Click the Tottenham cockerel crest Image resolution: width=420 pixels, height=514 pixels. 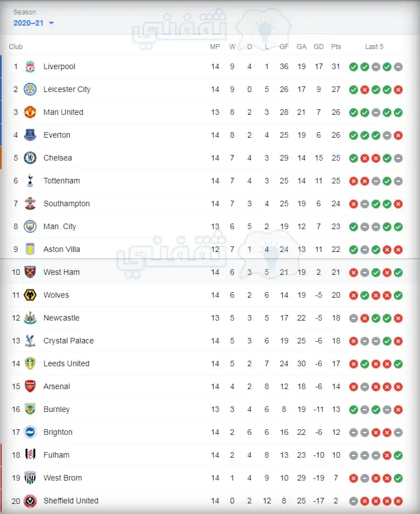coord(30,181)
